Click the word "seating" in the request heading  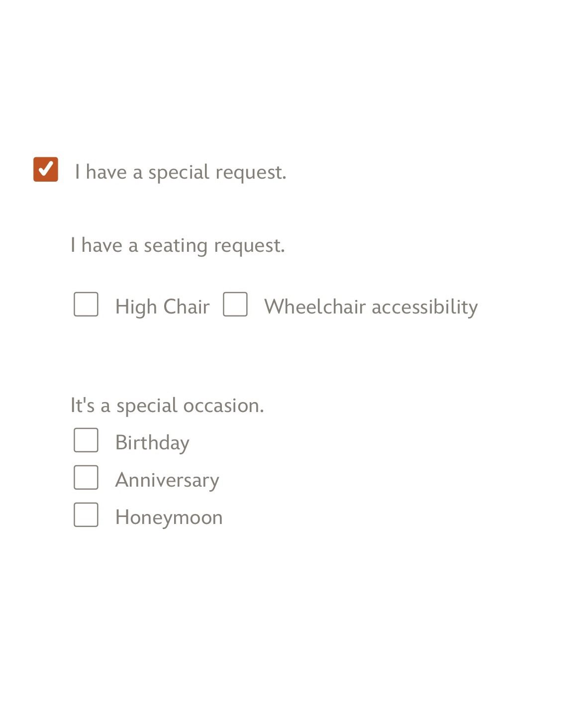point(176,246)
